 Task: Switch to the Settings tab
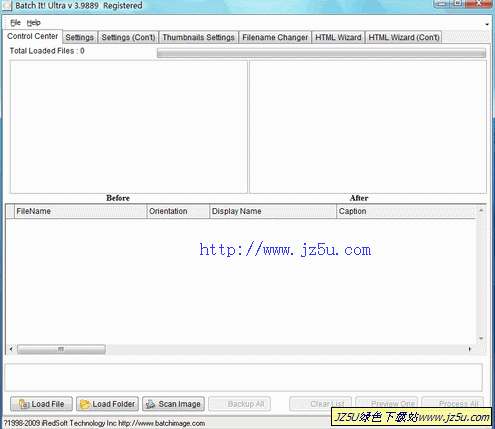coord(80,37)
